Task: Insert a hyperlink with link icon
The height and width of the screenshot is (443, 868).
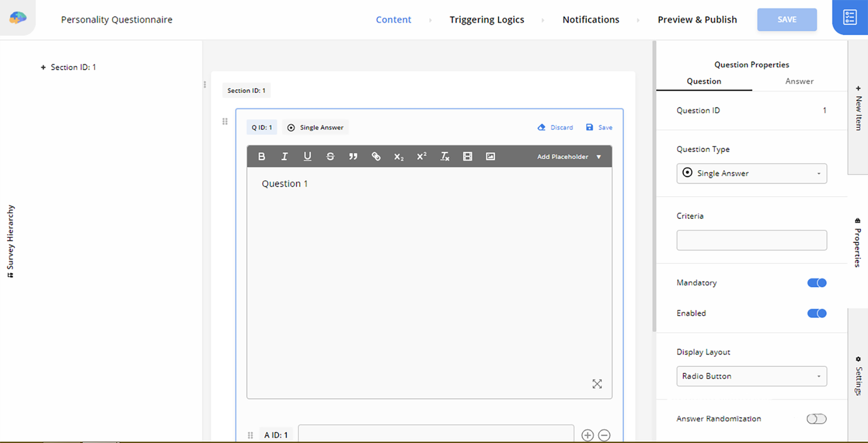Action: pyautogui.click(x=376, y=156)
